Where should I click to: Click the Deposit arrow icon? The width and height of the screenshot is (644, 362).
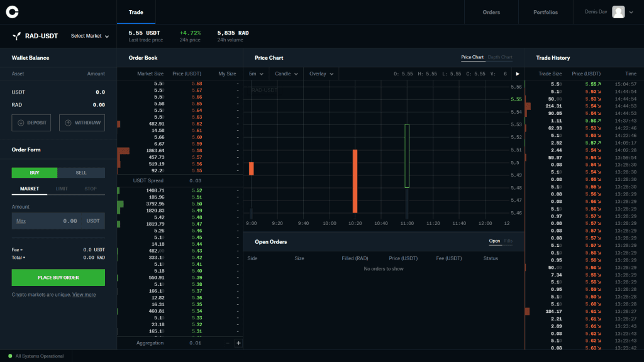pos(21,123)
